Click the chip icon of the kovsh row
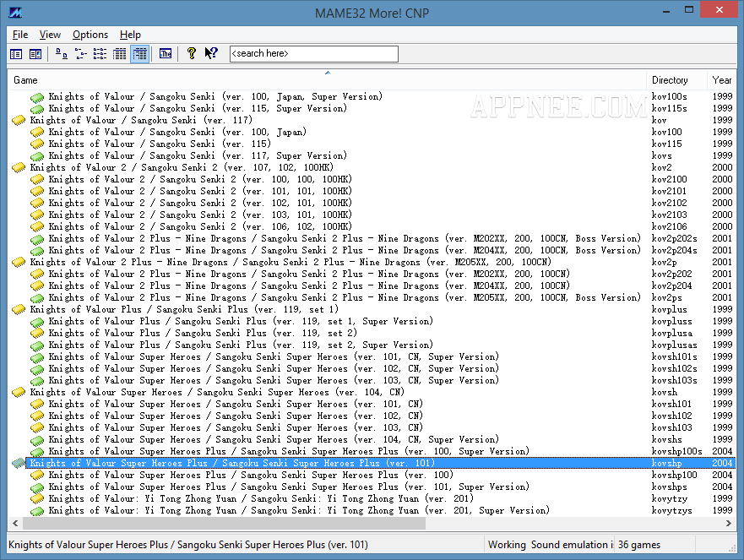The height and width of the screenshot is (560, 744). [19, 393]
